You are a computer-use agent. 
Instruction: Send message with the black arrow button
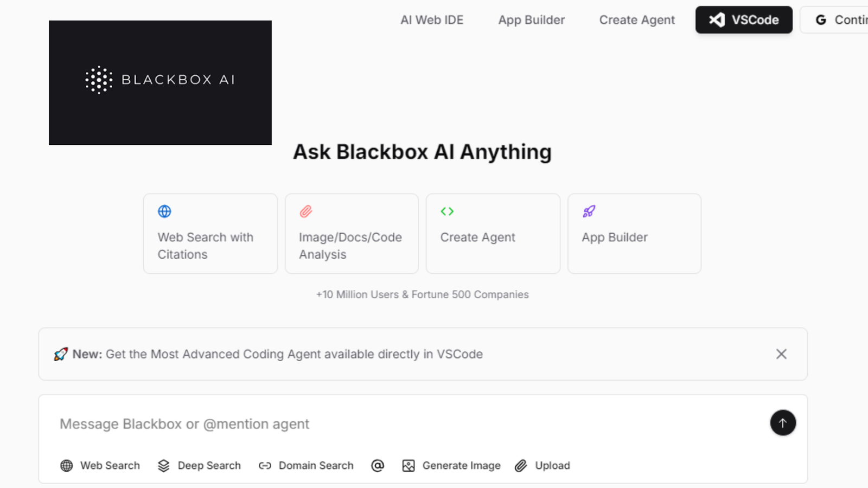coord(783,423)
